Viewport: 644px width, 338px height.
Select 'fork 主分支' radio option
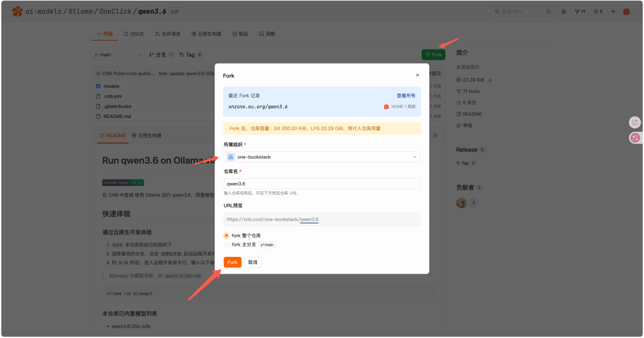point(227,244)
